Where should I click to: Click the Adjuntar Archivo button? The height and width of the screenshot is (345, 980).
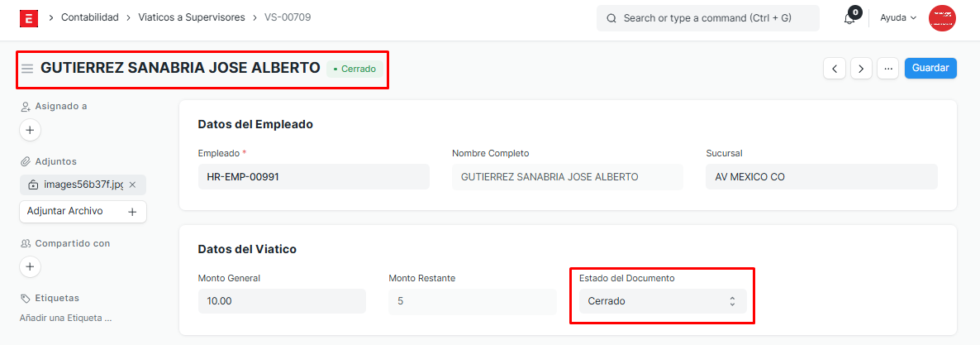point(83,212)
